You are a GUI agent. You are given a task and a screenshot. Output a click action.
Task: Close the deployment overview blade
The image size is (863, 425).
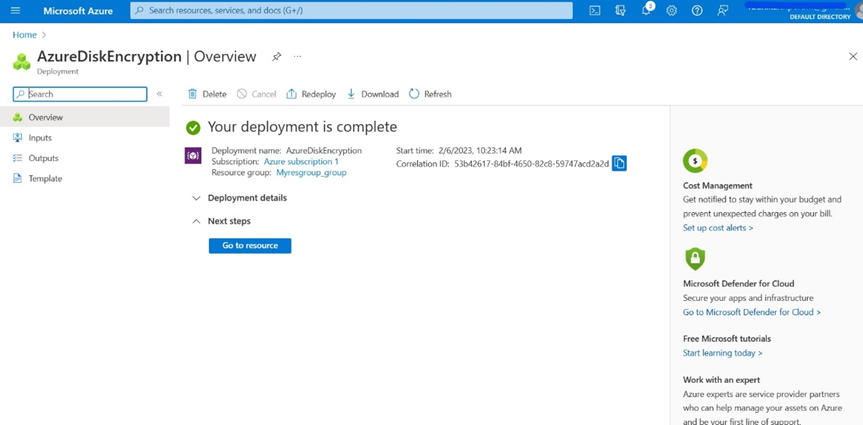(853, 56)
